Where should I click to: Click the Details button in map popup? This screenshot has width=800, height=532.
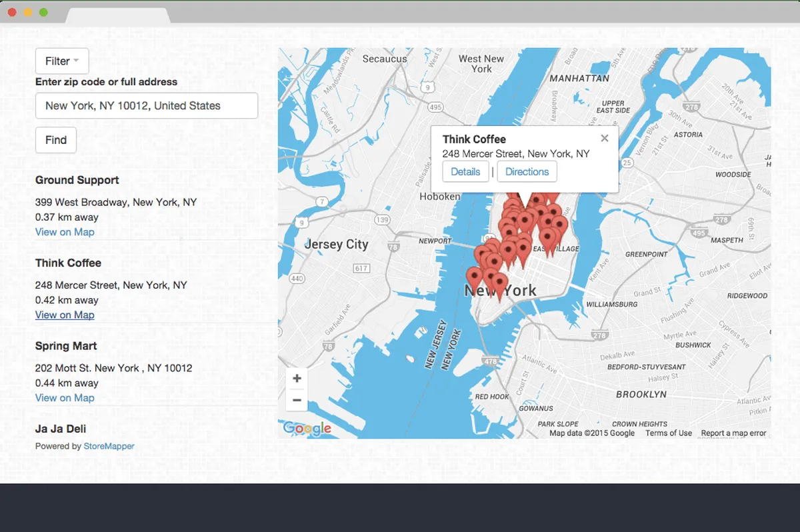[x=465, y=171]
